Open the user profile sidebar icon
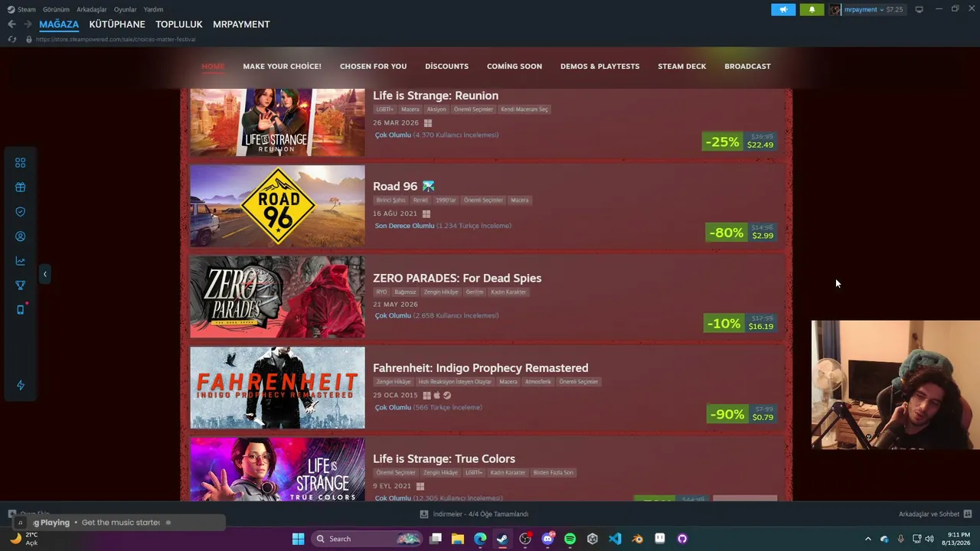Screen dimensions: 980x551 21,236
